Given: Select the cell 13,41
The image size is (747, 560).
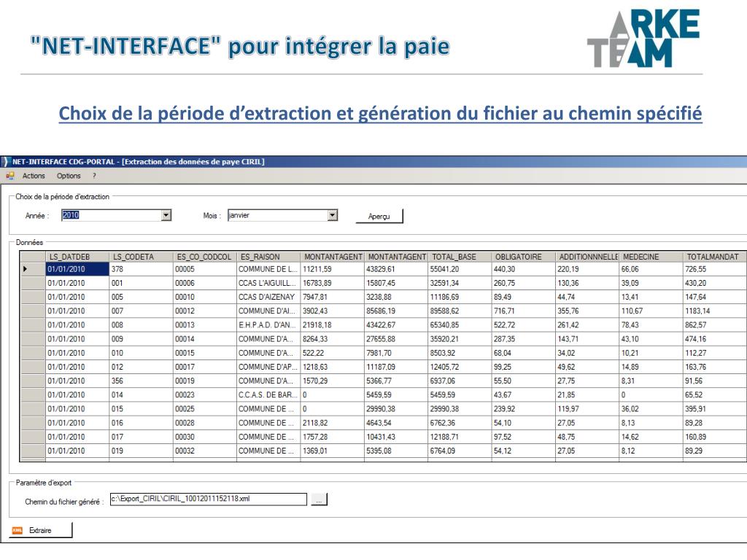Looking at the screenshot, I should click(x=651, y=297).
